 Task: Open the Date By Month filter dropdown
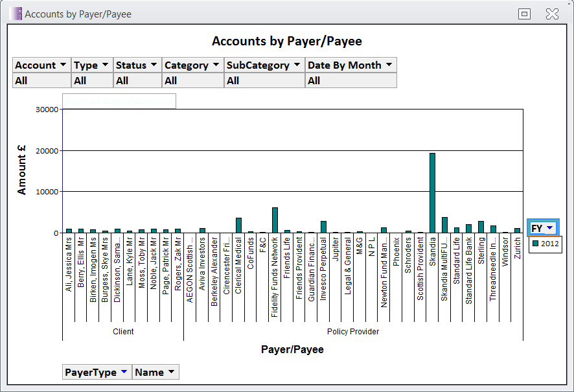pos(389,65)
